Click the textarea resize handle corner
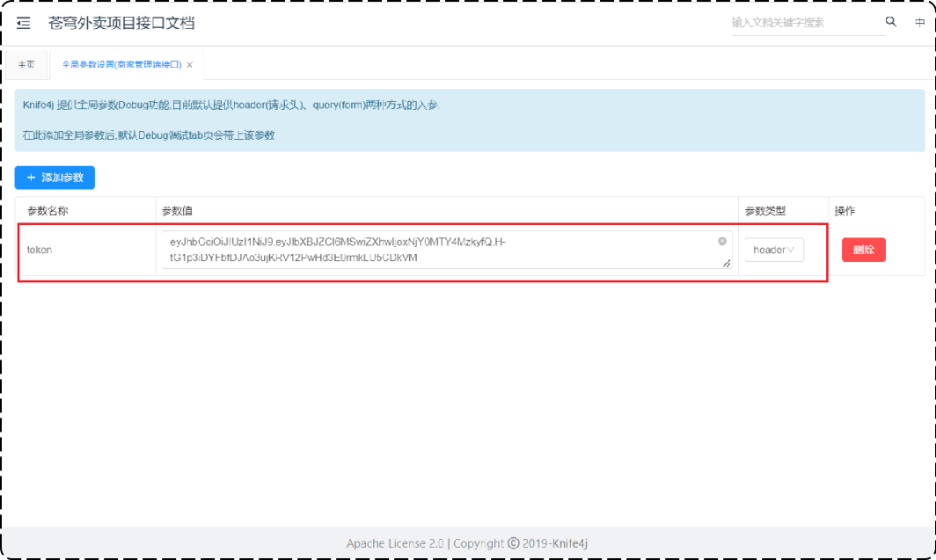The height and width of the screenshot is (560, 936). [727, 263]
